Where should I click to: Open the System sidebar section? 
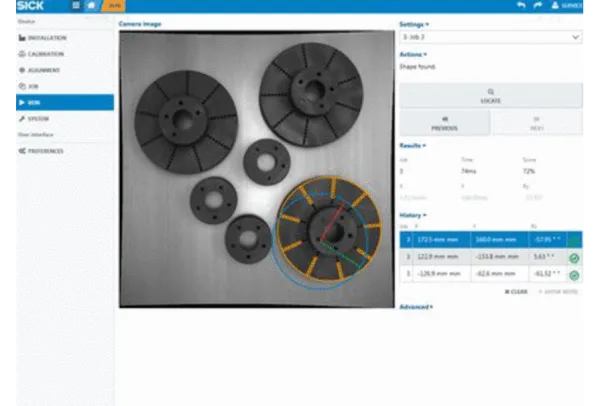[x=65, y=119]
